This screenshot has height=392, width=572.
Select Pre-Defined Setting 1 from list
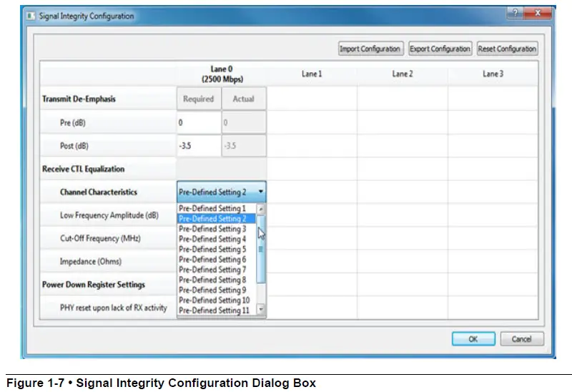tap(217, 208)
